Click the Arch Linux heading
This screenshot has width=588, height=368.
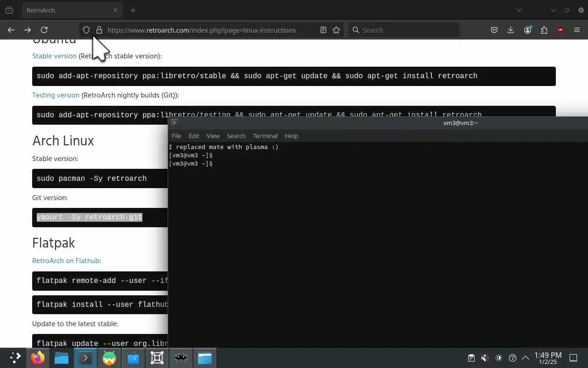[x=63, y=141]
